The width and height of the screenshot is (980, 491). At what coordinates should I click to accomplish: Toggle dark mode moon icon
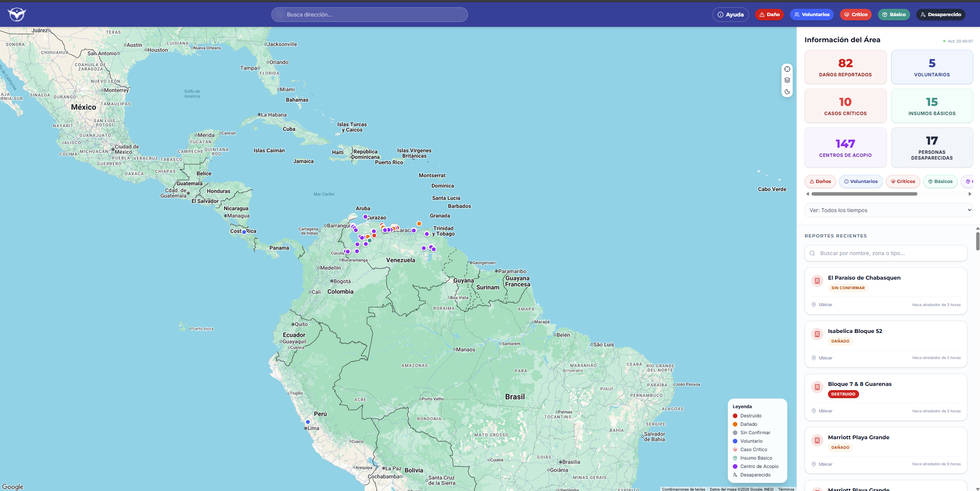click(787, 92)
